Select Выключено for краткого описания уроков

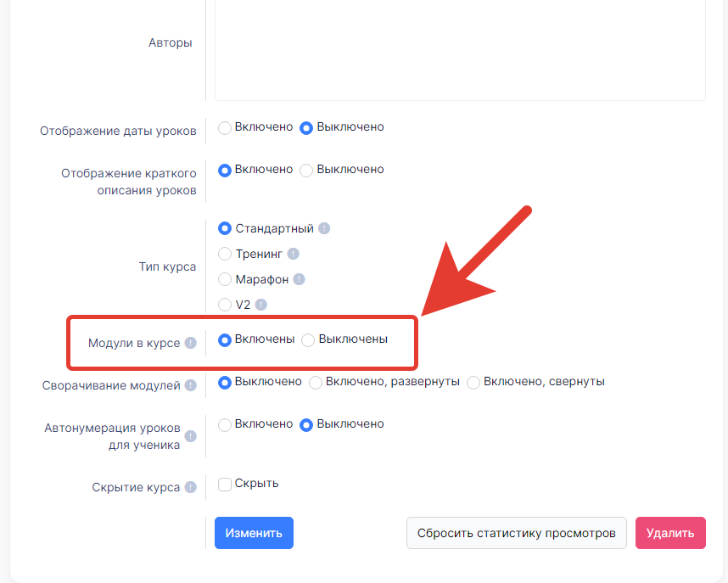[306, 171]
